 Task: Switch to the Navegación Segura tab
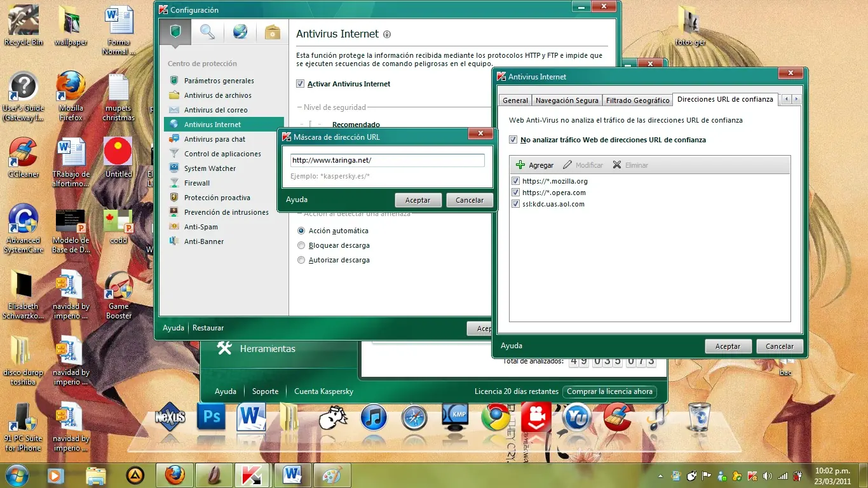[567, 100]
